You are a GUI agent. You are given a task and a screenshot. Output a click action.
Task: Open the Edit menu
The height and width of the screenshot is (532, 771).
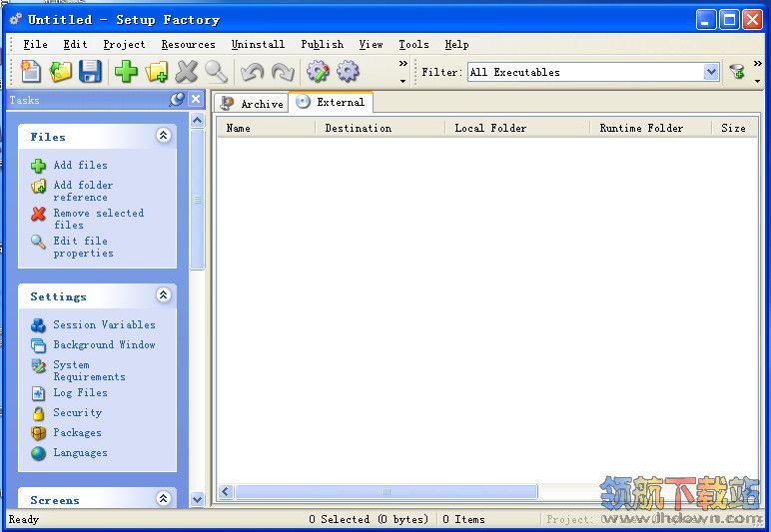tap(75, 44)
